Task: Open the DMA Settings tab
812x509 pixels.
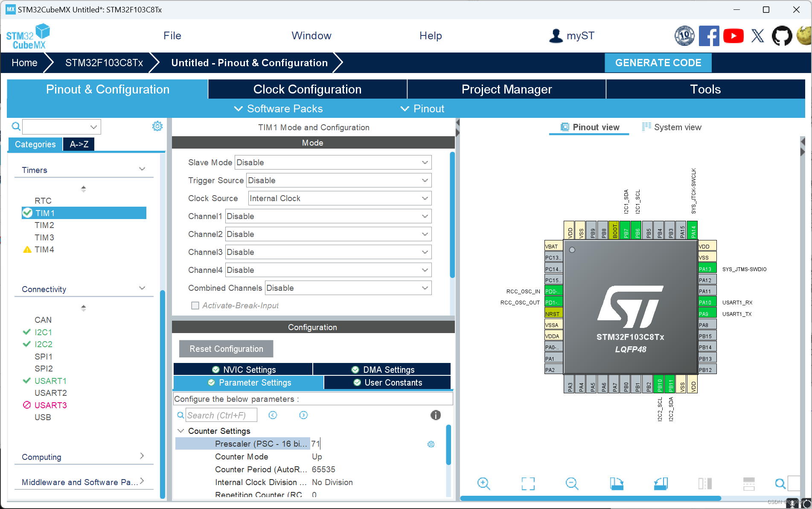Action: (x=382, y=369)
